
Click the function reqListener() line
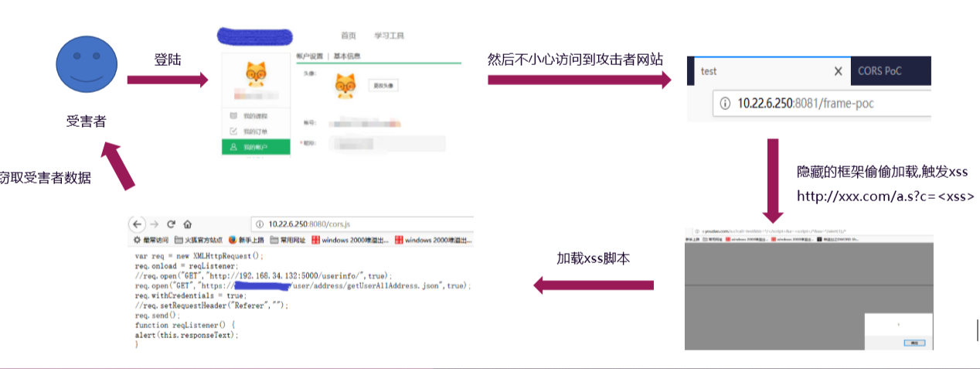click(184, 326)
